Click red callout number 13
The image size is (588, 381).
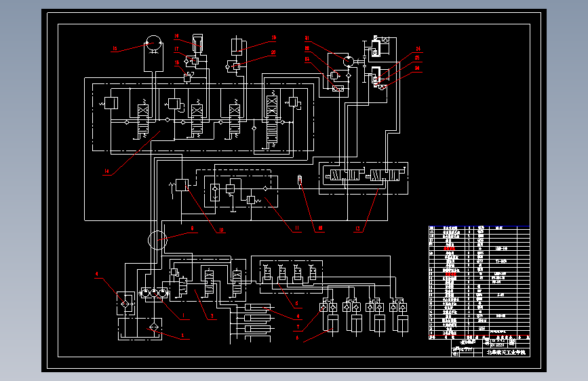point(357,228)
